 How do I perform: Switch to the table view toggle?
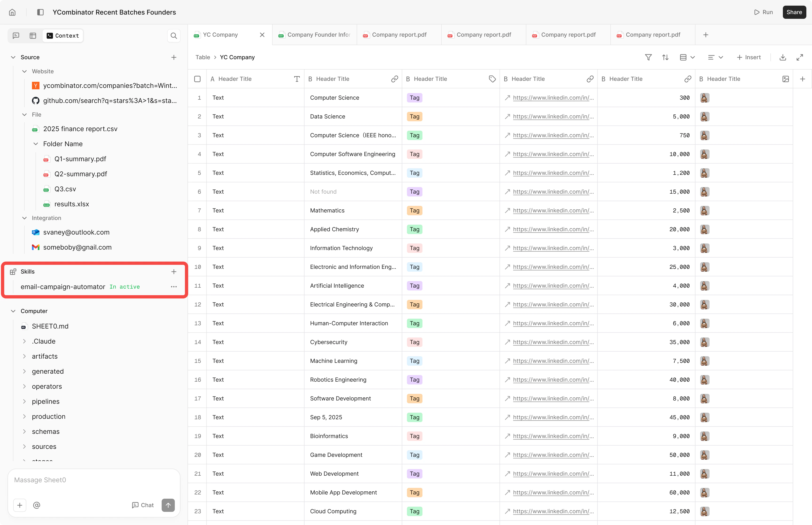(33, 36)
